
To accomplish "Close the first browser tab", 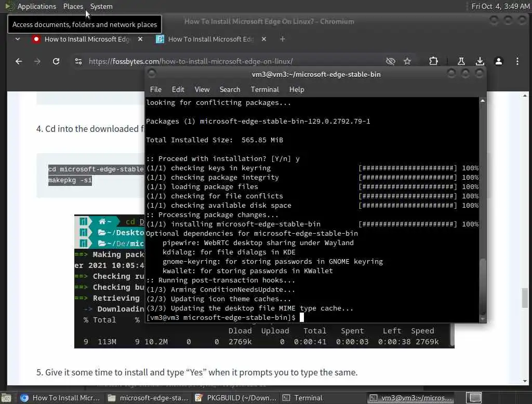I will pyautogui.click(x=140, y=39).
